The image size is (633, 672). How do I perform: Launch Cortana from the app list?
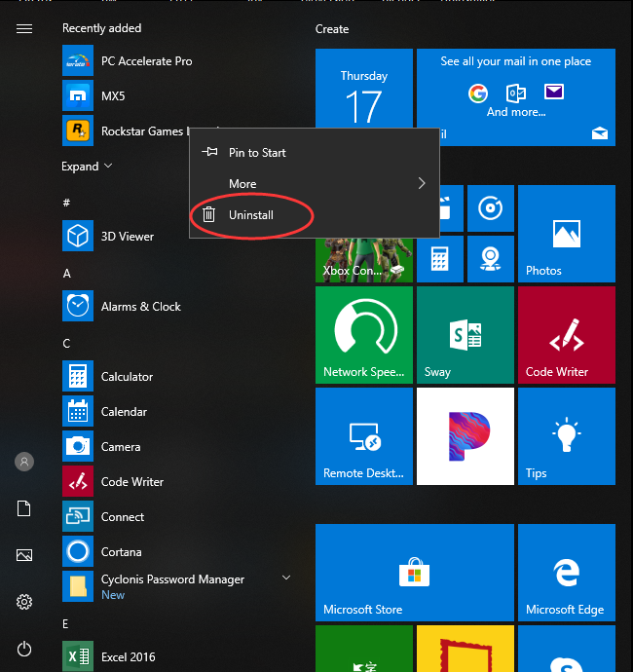point(78,551)
